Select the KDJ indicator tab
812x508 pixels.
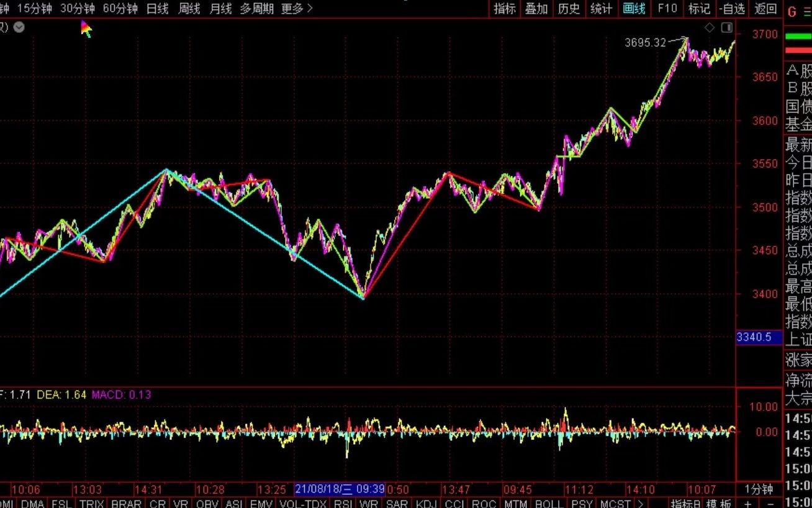[426, 504]
